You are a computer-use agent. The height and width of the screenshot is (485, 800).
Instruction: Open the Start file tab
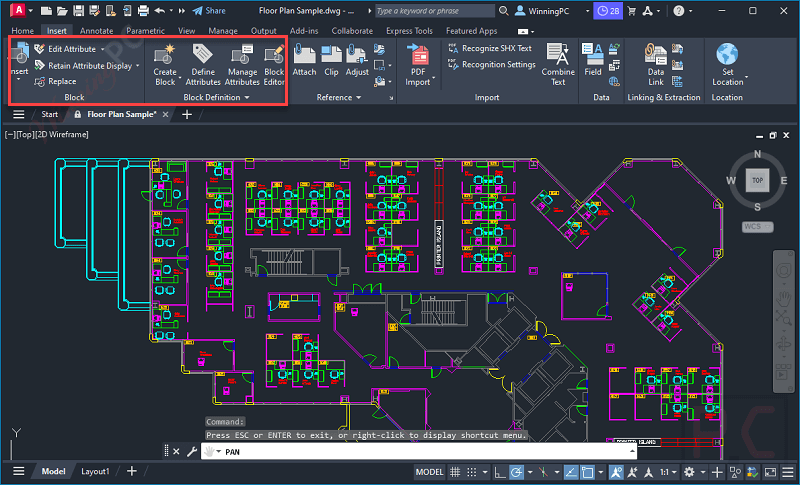tap(49, 114)
